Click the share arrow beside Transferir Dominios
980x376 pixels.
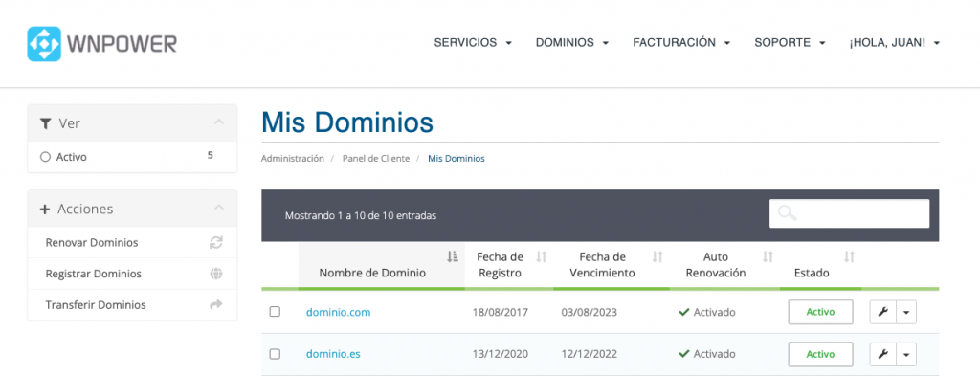(x=216, y=305)
